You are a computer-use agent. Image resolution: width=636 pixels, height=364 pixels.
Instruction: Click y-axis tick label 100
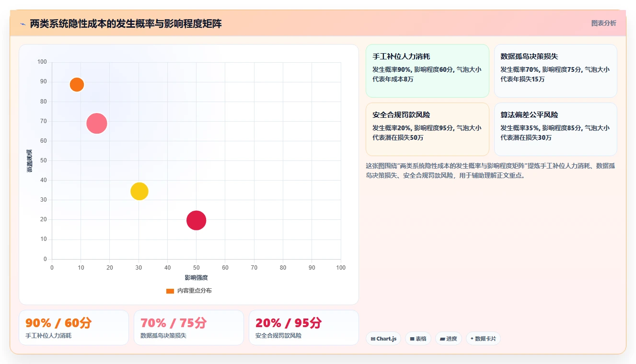click(x=42, y=62)
